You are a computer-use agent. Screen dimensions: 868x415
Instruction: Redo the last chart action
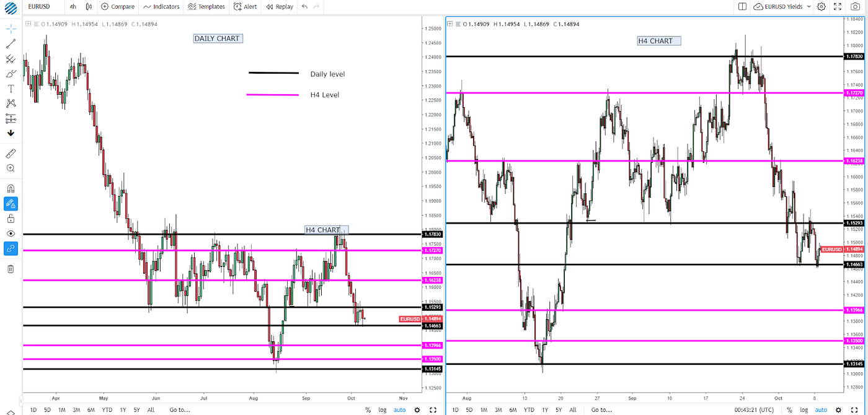tap(317, 7)
